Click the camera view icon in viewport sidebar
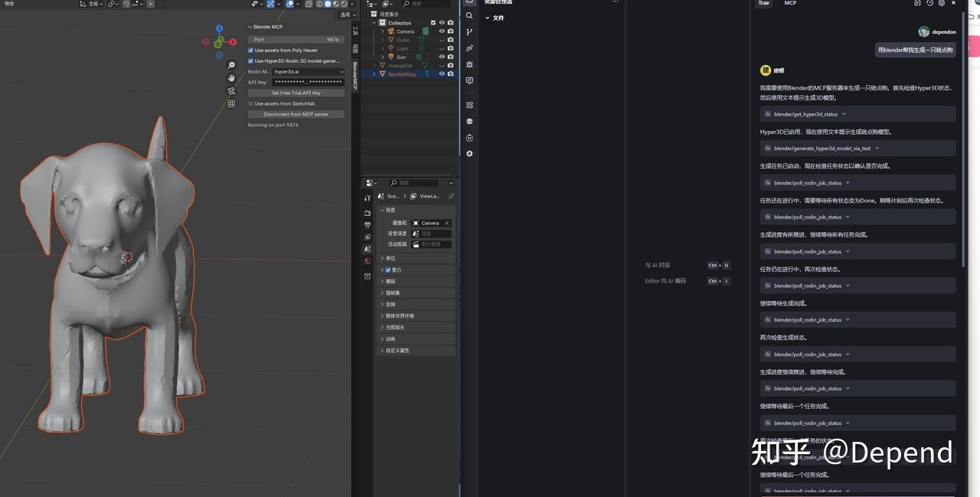980x497 pixels. point(231,89)
